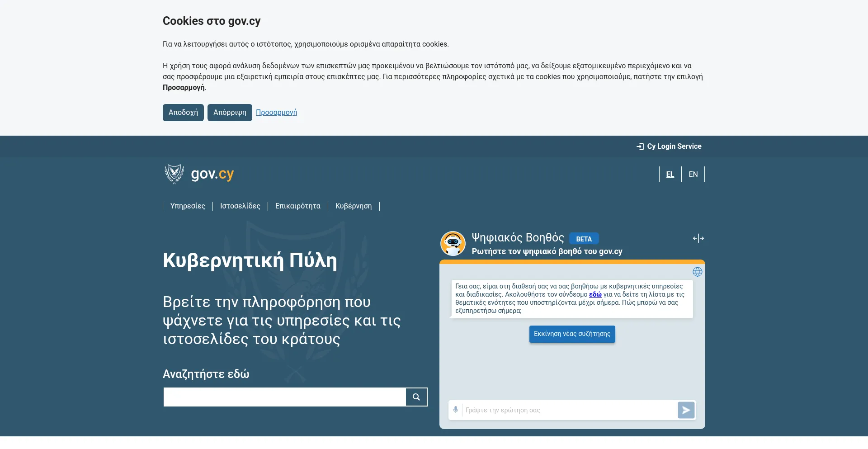The height and width of the screenshot is (449, 868).
Task: Click the gov.cy logo text
Action: [212, 174]
